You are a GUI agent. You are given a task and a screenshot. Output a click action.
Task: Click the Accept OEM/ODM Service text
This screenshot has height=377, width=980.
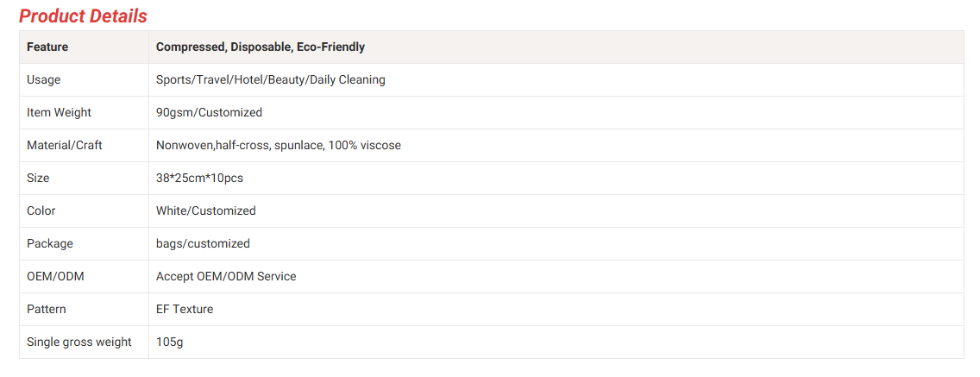click(x=226, y=276)
